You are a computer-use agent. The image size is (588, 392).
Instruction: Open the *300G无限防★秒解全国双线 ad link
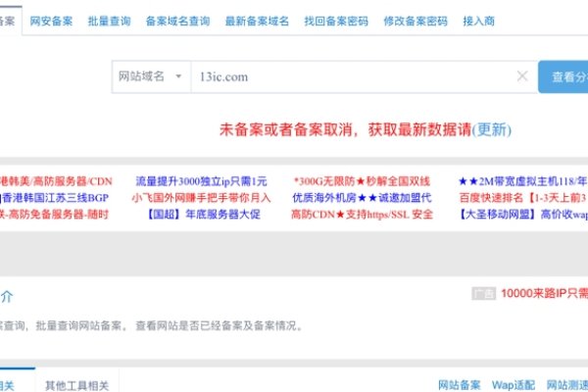coord(362,181)
